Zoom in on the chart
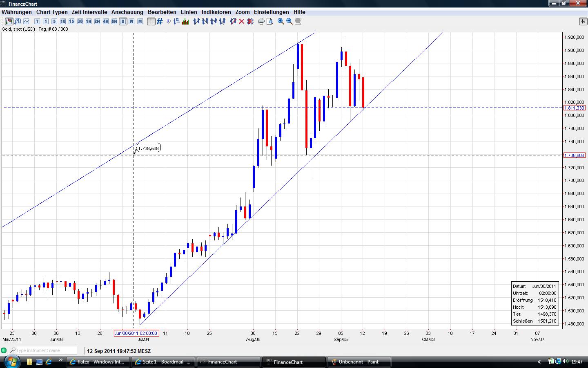 coord(281,21)
